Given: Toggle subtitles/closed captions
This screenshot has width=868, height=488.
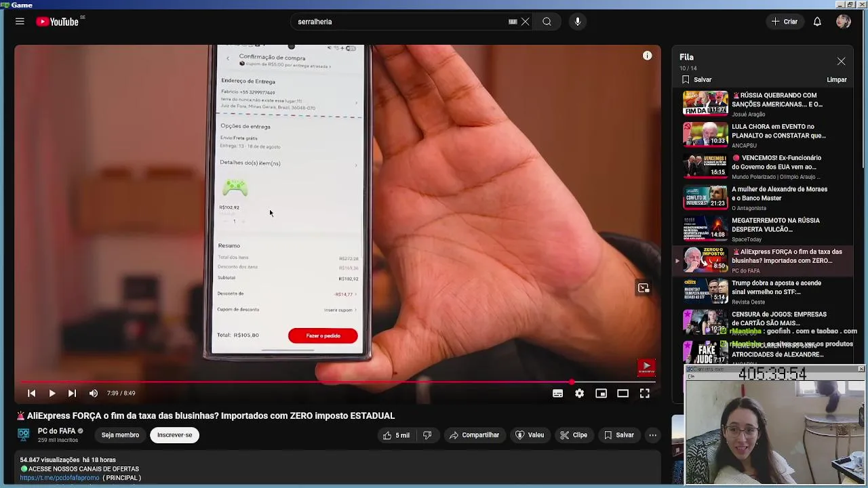Looking at the screenshot, I should 557,393.
